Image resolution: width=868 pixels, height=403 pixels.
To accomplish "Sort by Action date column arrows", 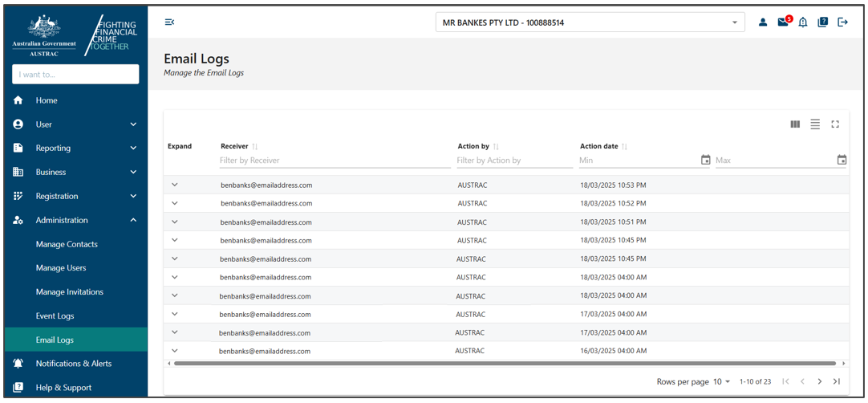I will click(624, 146).
